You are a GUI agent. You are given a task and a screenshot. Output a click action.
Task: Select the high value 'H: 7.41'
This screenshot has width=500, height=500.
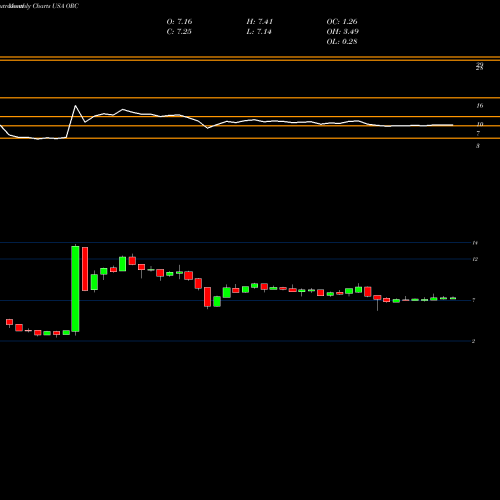[x=260, y=22]
